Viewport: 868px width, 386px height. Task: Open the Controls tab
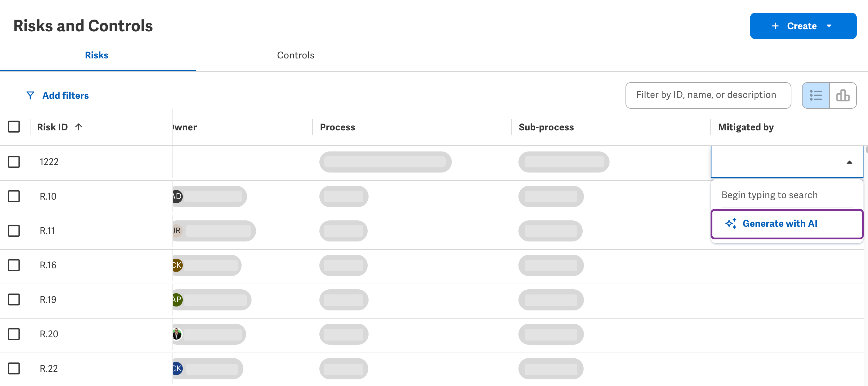pos(296,55)
